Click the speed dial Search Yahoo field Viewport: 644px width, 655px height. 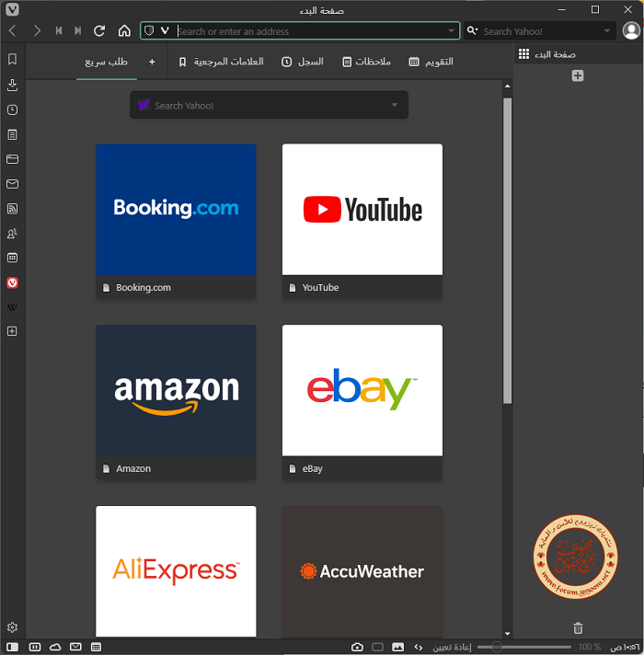270,105
